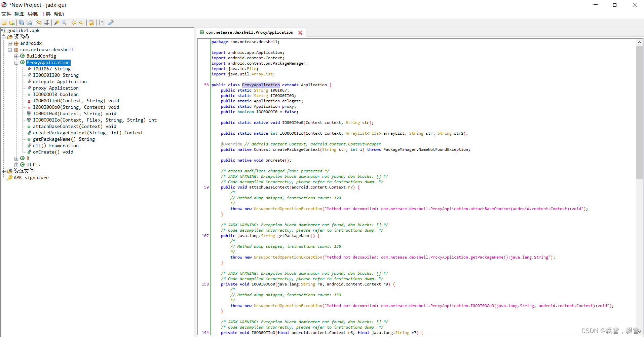Click the Export project save icon
The width and height of the screenshot is (644, 337).
coord(29,23)
